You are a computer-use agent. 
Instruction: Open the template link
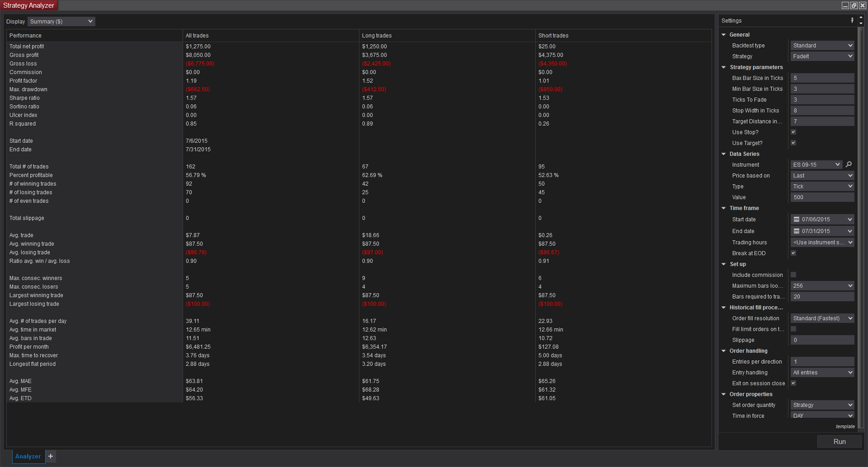845,426
